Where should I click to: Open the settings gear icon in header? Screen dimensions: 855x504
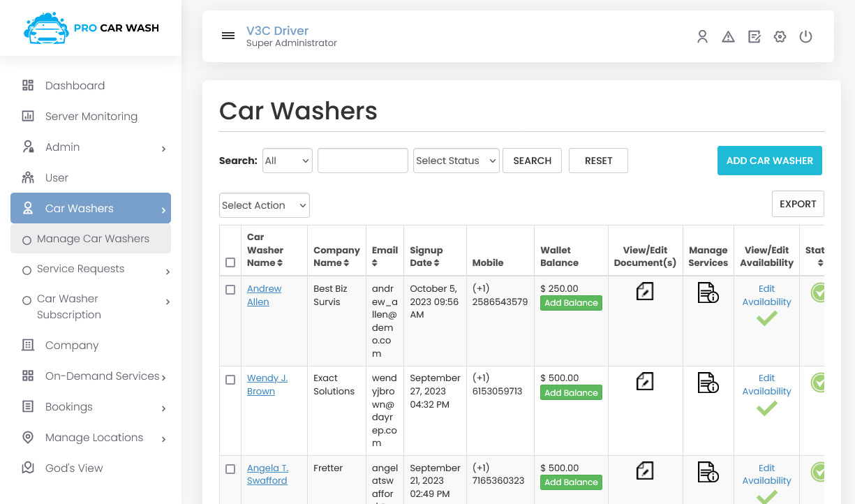(780, 37)
